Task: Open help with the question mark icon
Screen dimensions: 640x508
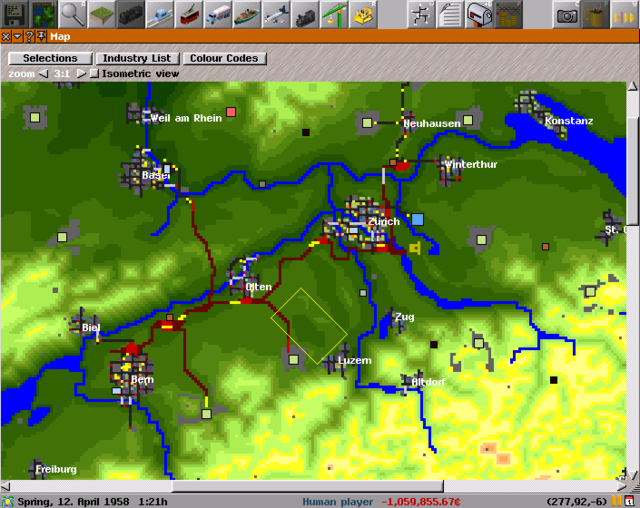Action: coord(29,37)
